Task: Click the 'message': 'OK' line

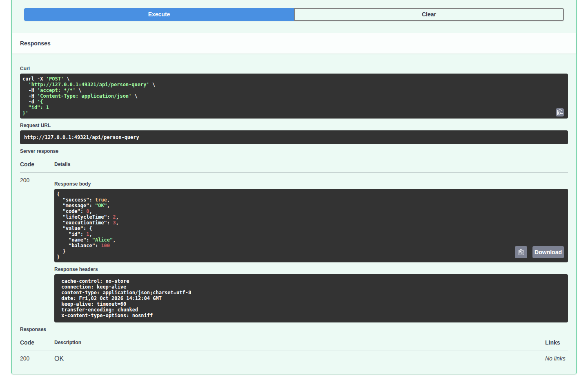Action: click(x=86, y=206)
